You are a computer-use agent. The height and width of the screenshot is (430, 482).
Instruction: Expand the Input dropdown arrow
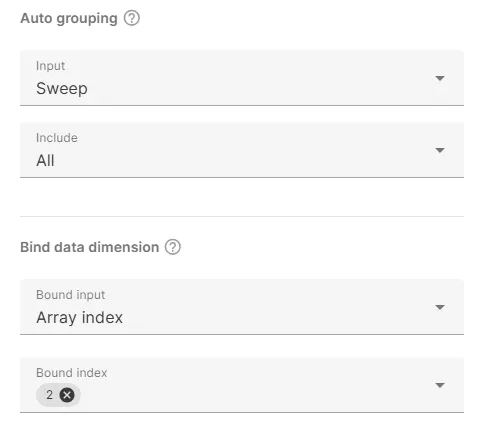click(440, 78)
